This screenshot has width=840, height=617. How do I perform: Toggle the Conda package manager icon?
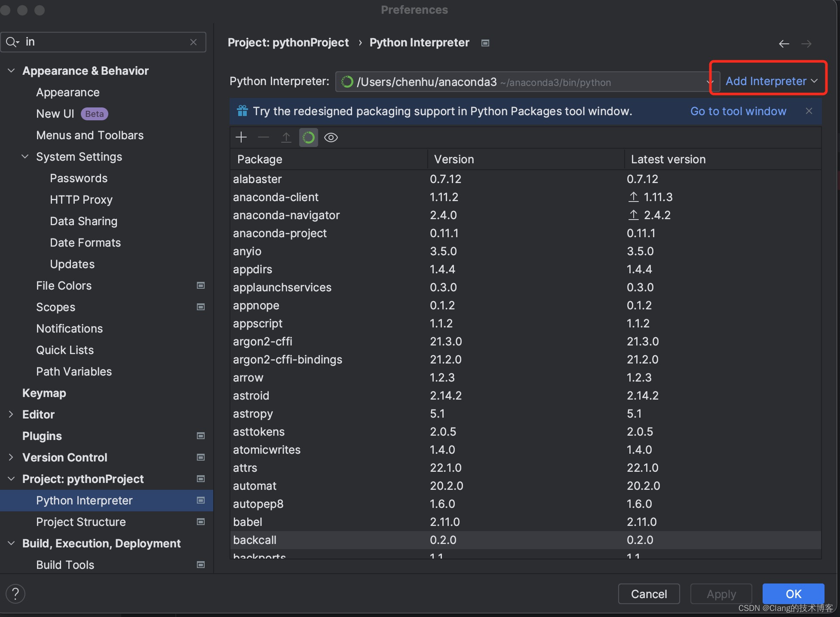pyautogui.click(x=309, y=137)
